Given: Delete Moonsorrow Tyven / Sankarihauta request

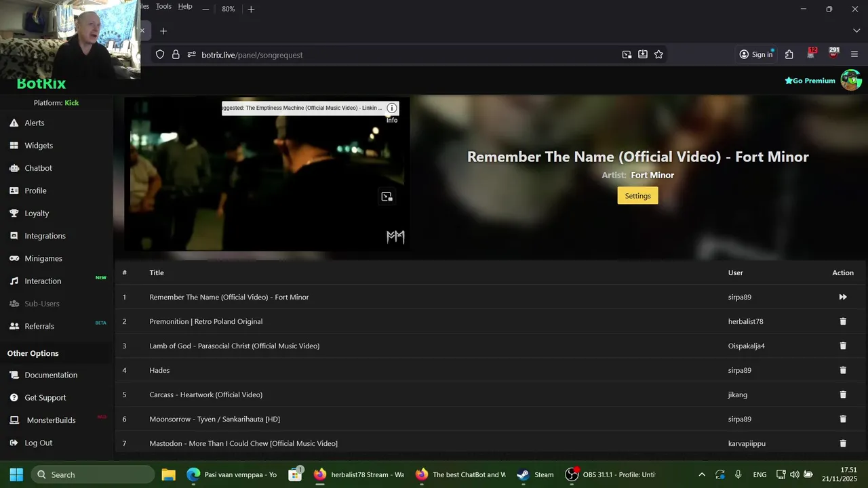Looking at the screenshot, I should (x=843, y=419).
